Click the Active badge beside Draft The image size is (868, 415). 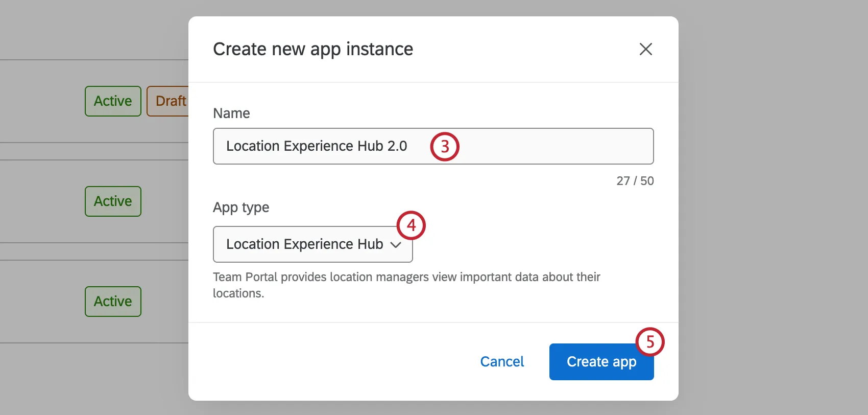pos(113,101)
